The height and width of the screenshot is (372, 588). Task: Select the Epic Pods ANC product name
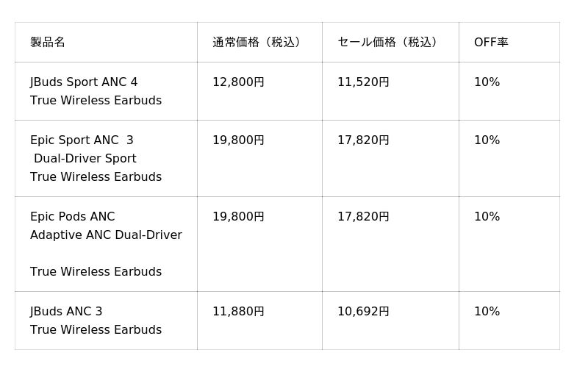coord(73,216)
